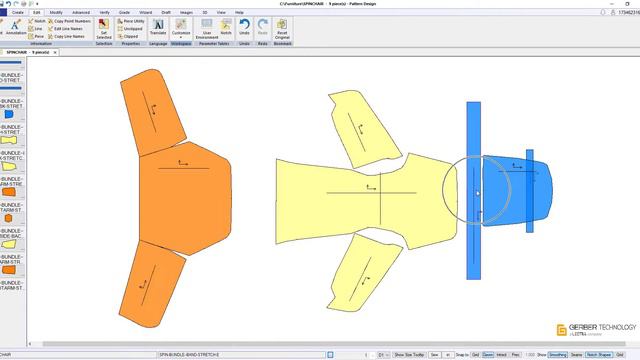The height and width of the screenshot is (360, 640).
Task: Open the Wizard ribbon tab
Action: 145,13
